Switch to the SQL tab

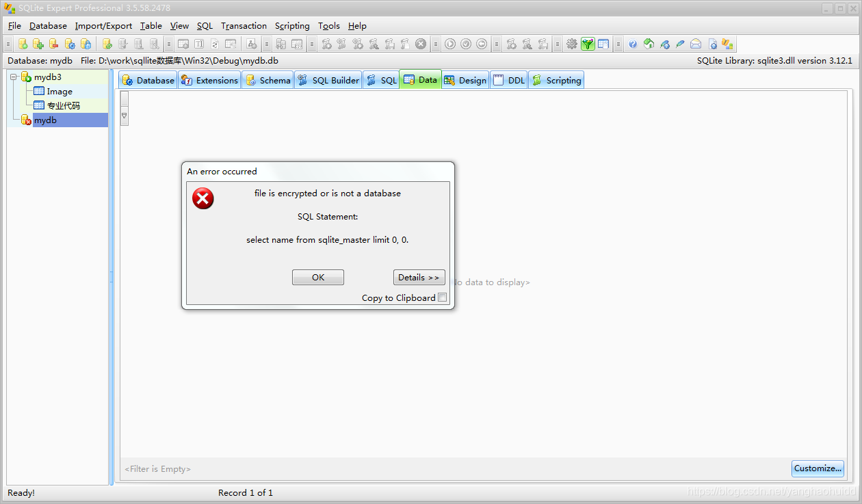pos(381,80)
